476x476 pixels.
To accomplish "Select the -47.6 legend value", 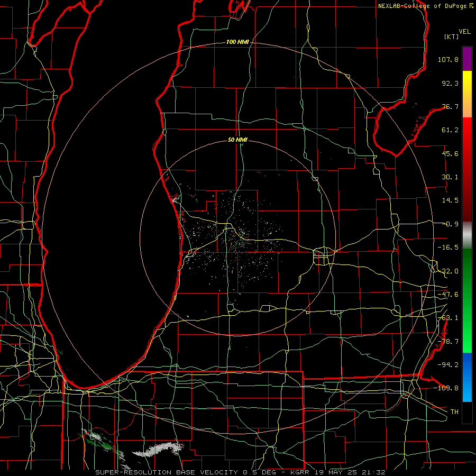I will click(x=448, y=295).
